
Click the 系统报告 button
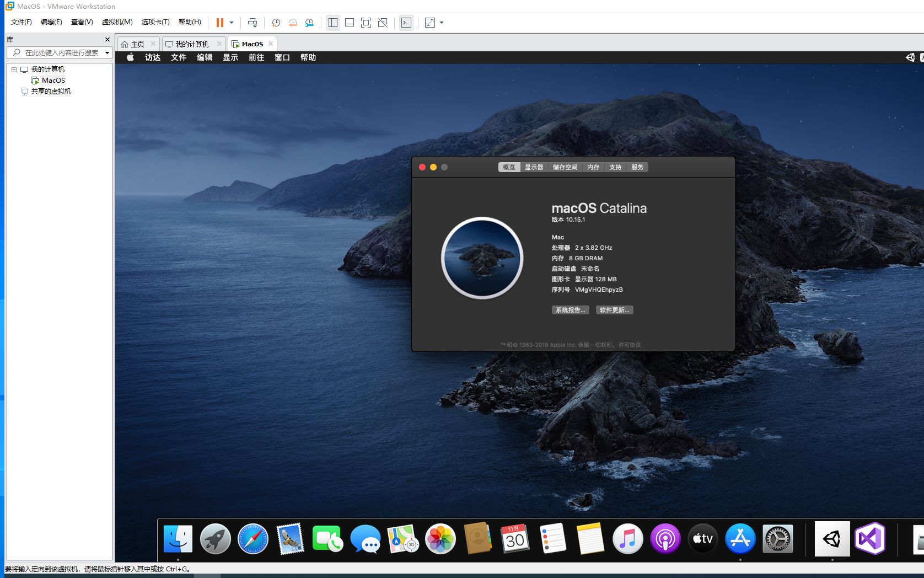pos(570,309)
